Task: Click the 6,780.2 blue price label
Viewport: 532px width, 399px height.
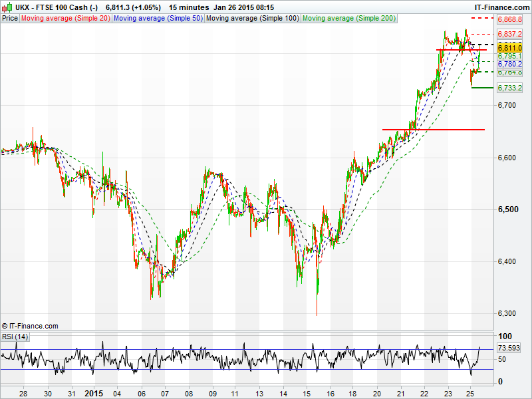Action: pos(509,64)
